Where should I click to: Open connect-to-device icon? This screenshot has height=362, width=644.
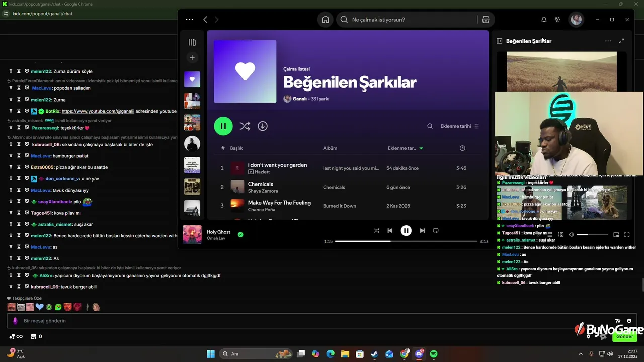[561, 235]
